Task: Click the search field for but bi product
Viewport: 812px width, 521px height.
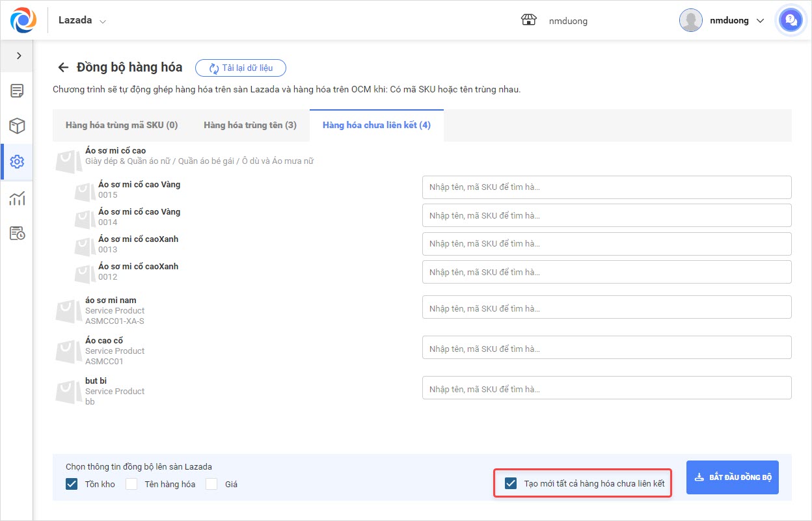Action: click(606, 388)
